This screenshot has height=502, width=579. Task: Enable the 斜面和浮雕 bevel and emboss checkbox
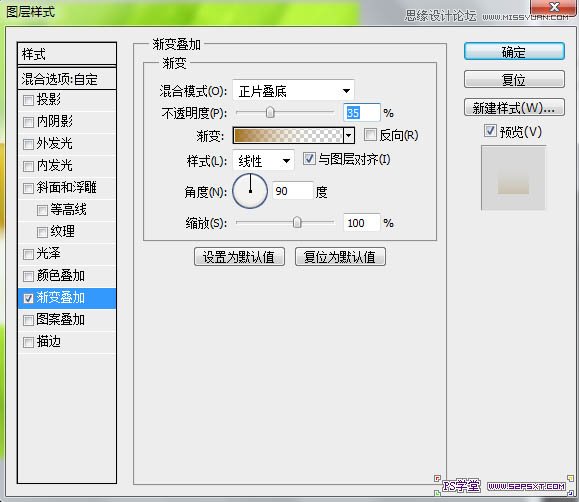[28, 188]
